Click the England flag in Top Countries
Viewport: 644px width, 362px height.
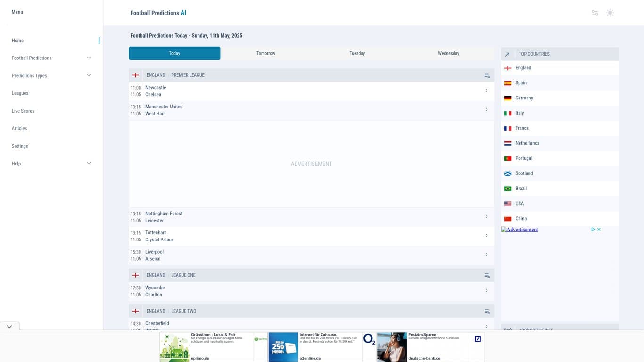pyautogui.click(x=508, y=68)
